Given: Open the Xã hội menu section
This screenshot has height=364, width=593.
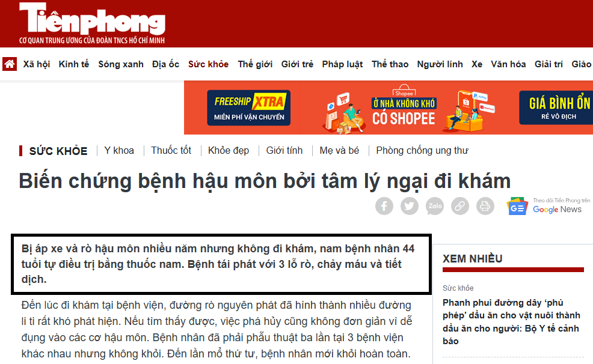Looking at the screenshot, I should (36, 64).
